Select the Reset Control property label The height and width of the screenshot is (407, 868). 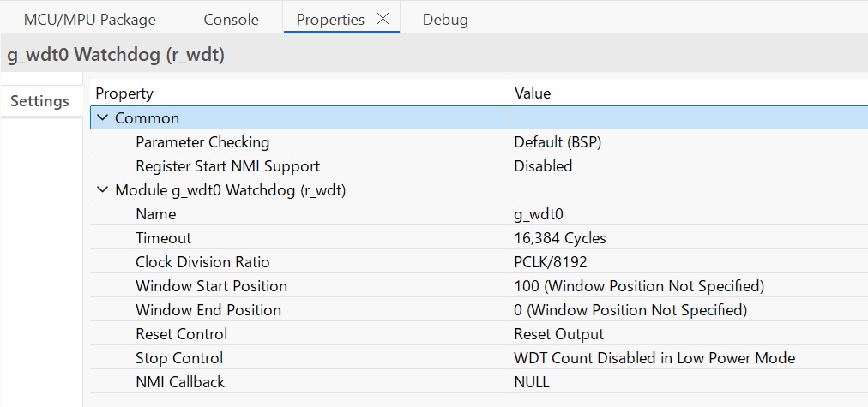pos(182,334)
